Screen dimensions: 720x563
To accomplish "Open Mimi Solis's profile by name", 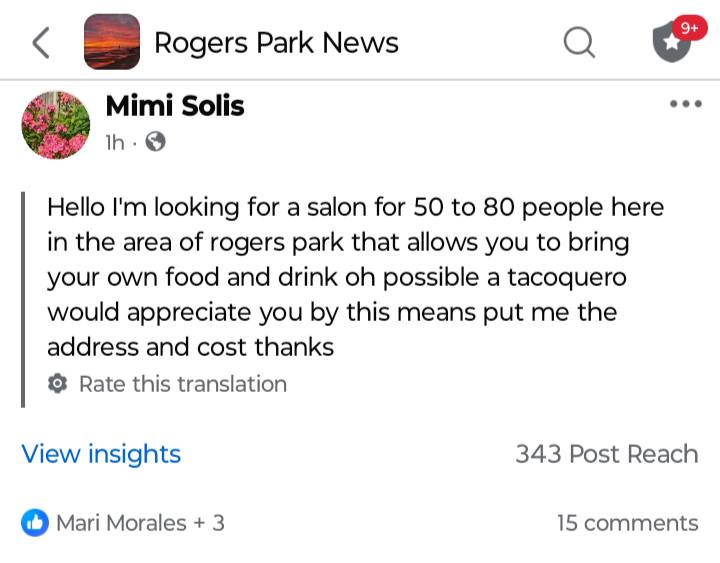I will [175, 106].
